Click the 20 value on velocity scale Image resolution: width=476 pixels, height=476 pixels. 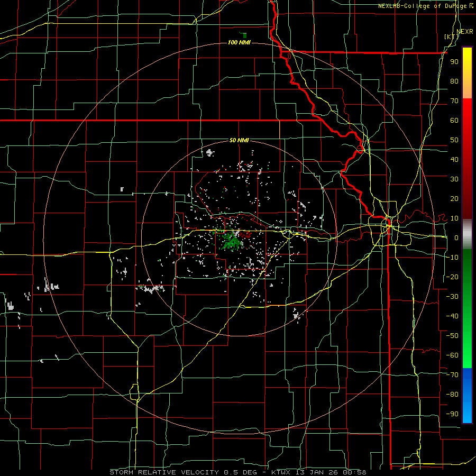click(x=454, y=198)
